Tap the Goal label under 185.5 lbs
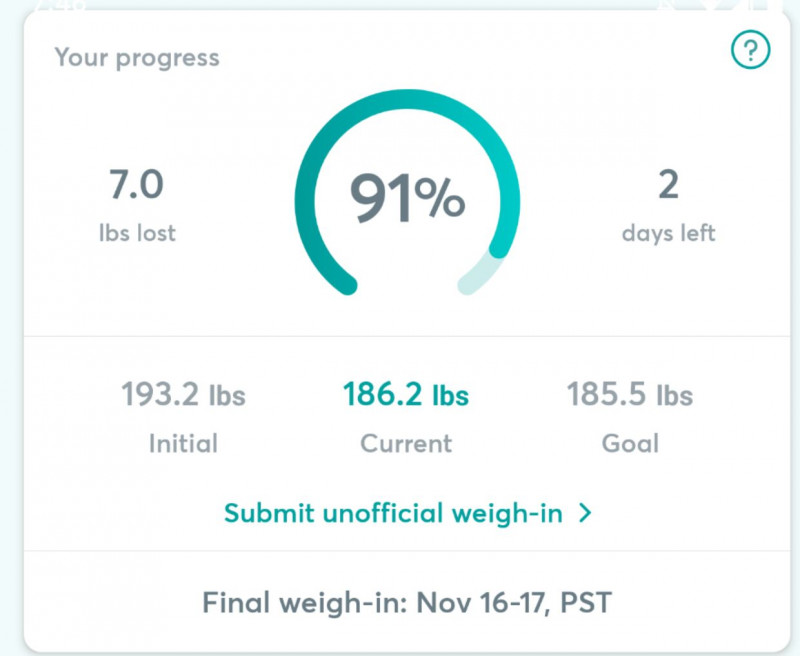800x656 pixels. 630,443
